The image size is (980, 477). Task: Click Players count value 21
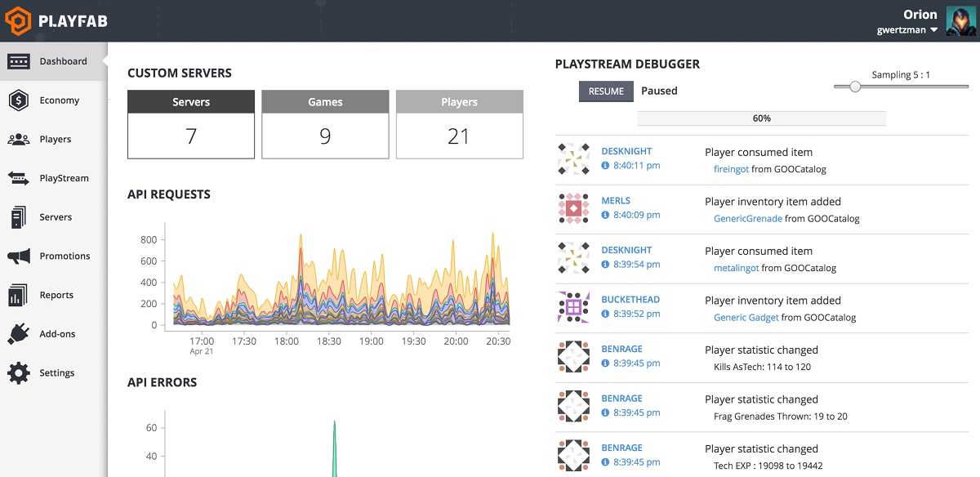[459, 136]
